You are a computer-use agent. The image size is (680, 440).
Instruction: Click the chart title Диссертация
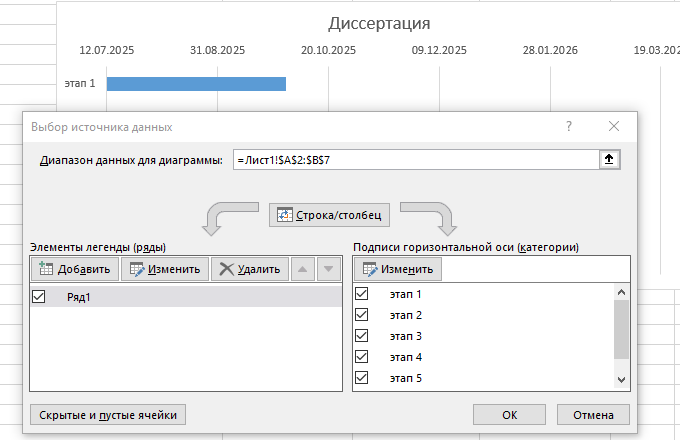pos(379,23)
